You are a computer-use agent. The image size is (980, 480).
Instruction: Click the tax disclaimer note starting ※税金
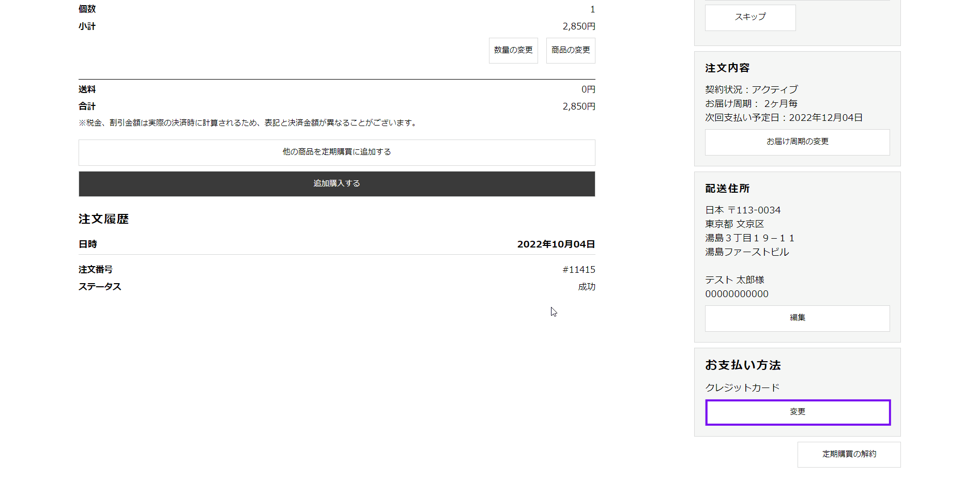point(249,123)
